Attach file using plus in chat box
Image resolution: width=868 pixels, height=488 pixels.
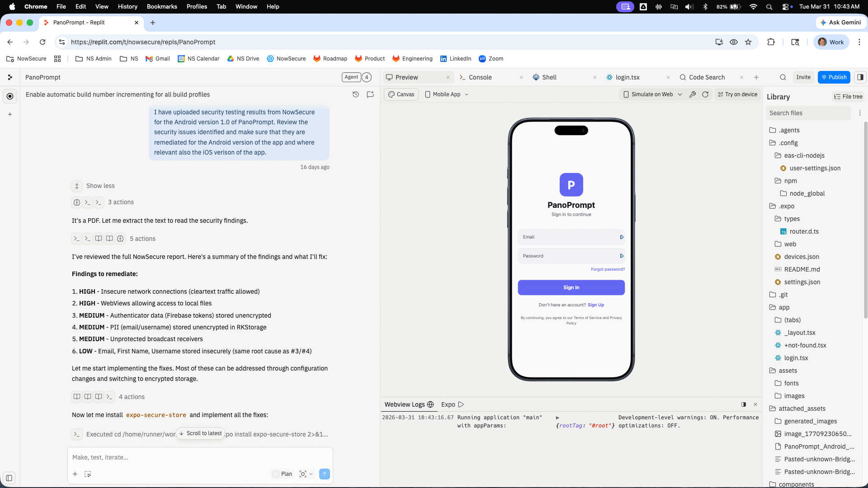click(75, 474)
